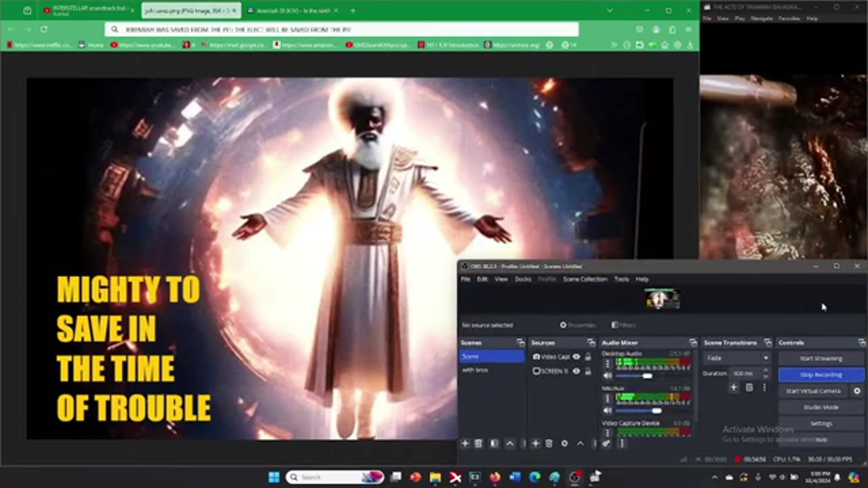Pop out the Audio Mixer dock

coord(692,343)
